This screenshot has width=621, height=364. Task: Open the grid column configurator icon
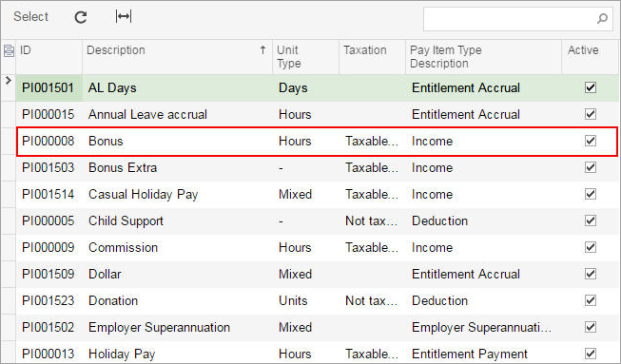coord(9,50)
